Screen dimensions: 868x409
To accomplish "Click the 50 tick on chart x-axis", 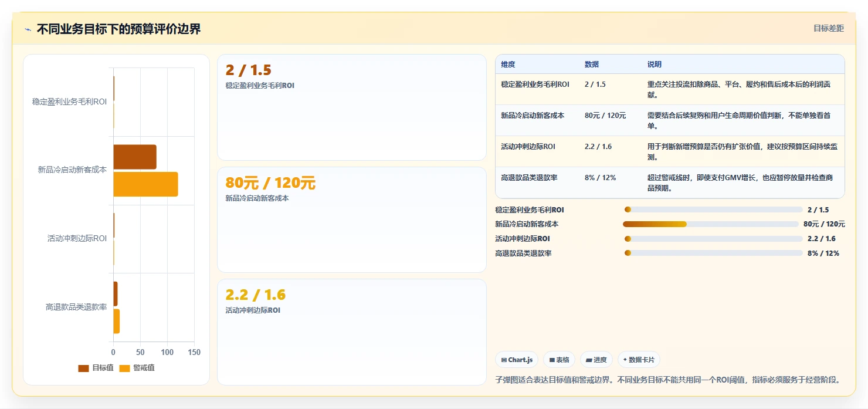I will [x=140, y=352].
